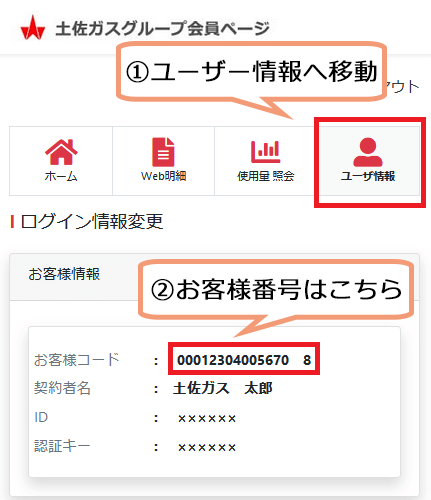Click the masked ID value ××××××
The width and height of the screenshot is (431, 500).
207,418
